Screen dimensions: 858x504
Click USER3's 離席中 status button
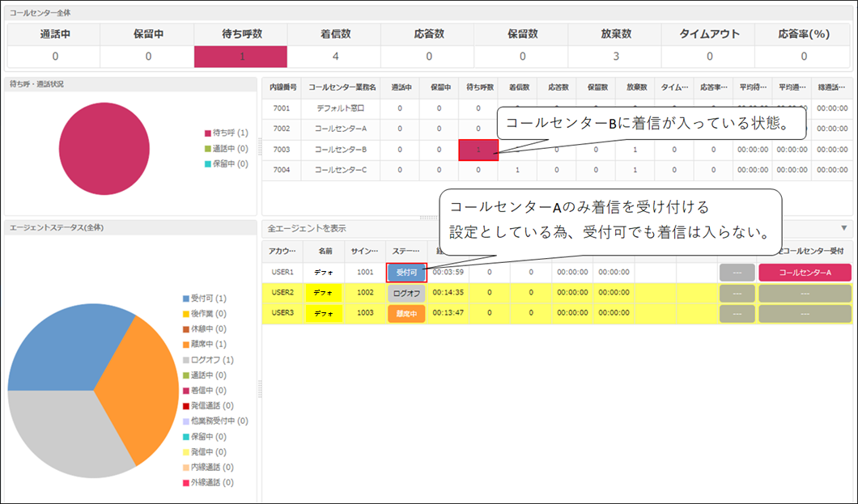406,313
